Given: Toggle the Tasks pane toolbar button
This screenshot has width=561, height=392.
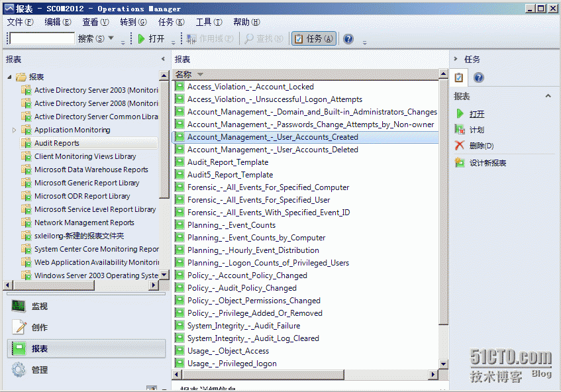Looking at the screenshot, I should coord(314,38).
